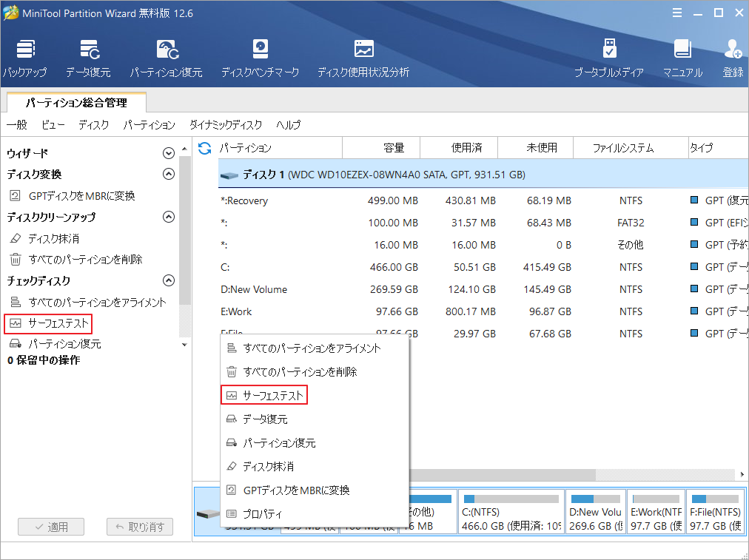Select GPTディスクをMBRに変換 in sidebar
Viewport: 749px width, 560px height.
click(73, 196)
